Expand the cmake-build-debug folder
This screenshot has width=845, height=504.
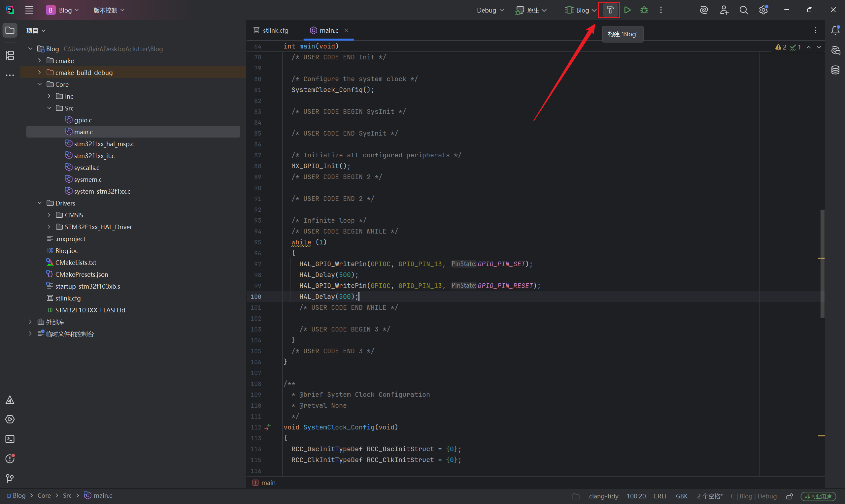(39, 72)
